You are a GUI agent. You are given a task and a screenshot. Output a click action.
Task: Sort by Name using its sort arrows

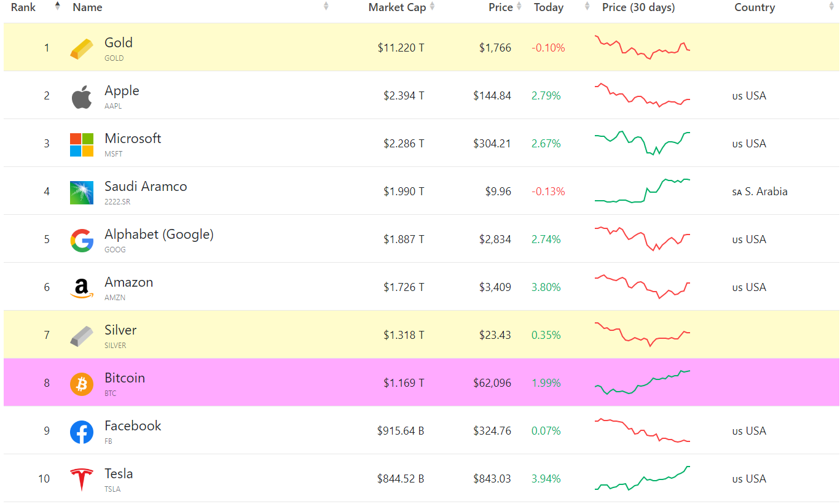pos(326,6)
